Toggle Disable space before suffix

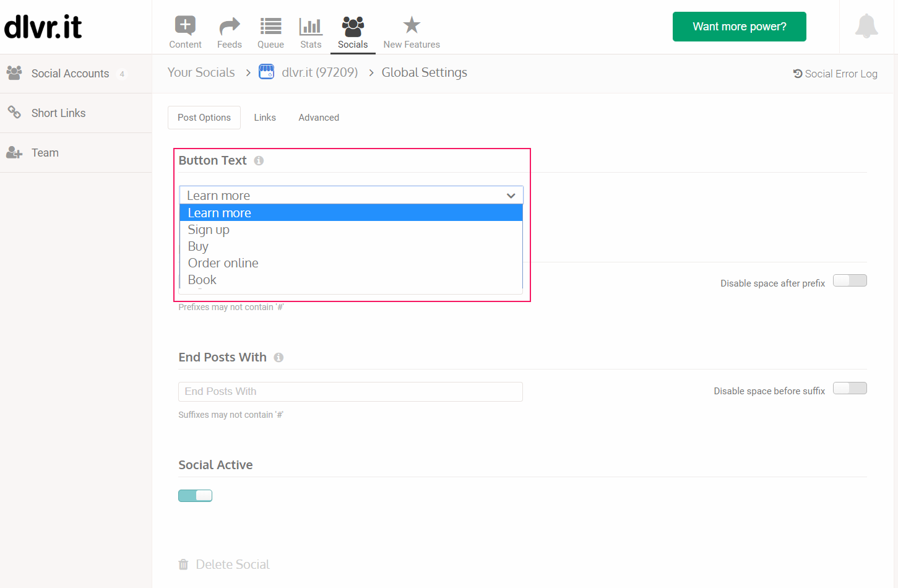click(x=850, y=388)
